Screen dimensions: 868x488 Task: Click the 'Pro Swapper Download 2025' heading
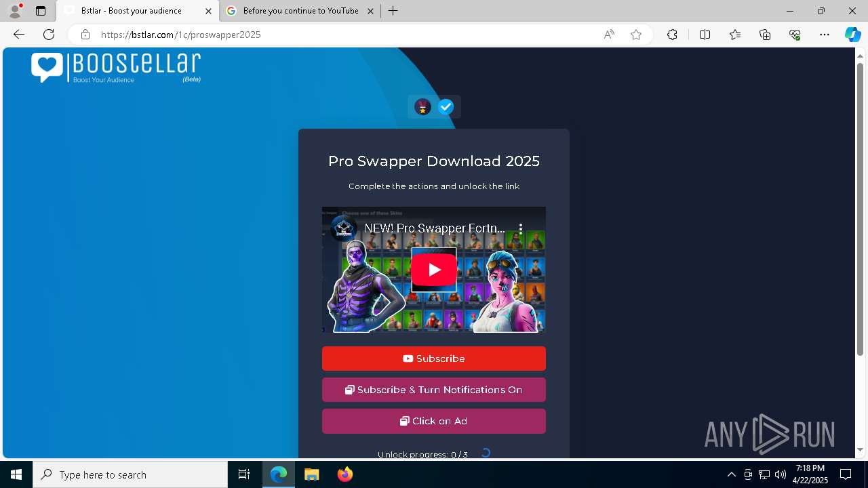pyautogui.click(x=434, y=161)
